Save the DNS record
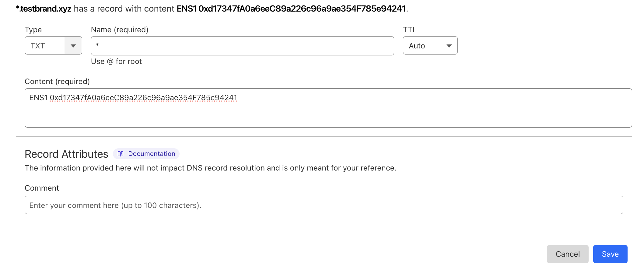This screenshot has height=271, width=644. coord(610,254)
